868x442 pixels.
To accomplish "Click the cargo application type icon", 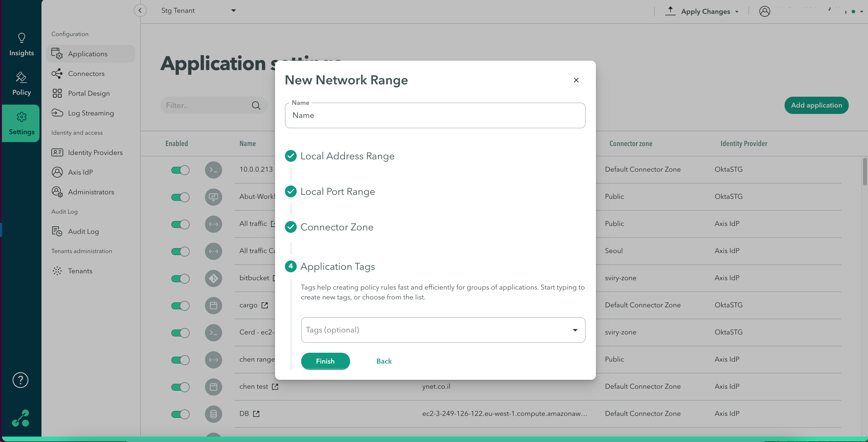I will pyautogui.click(x=213, y=306).
